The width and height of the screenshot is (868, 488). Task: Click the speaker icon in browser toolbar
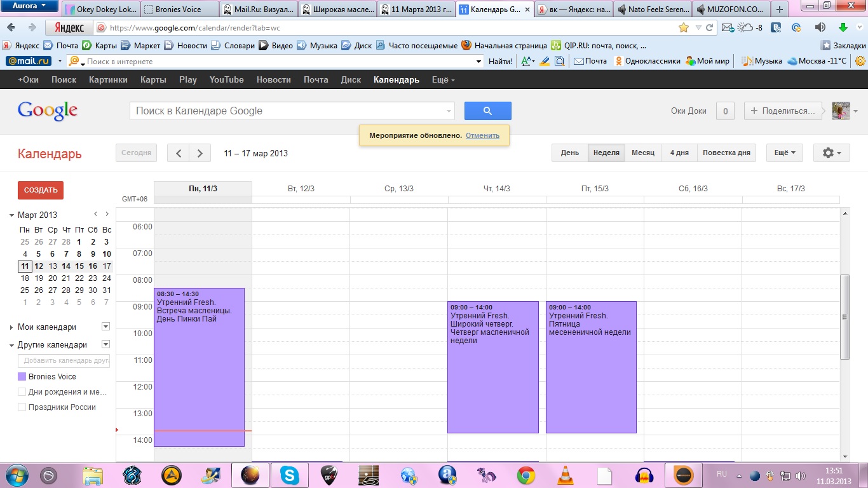820,27
